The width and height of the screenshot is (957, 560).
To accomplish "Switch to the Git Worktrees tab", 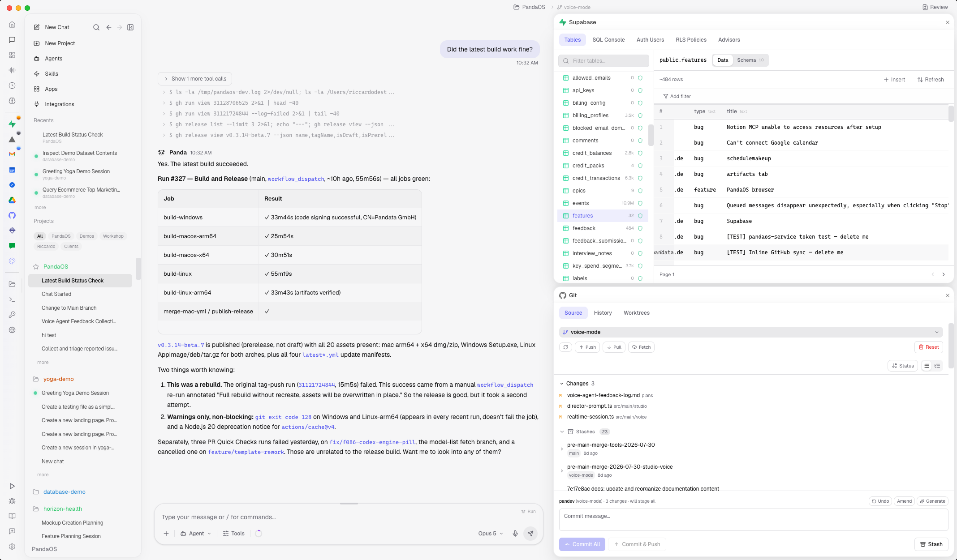I will coord(636,313).
